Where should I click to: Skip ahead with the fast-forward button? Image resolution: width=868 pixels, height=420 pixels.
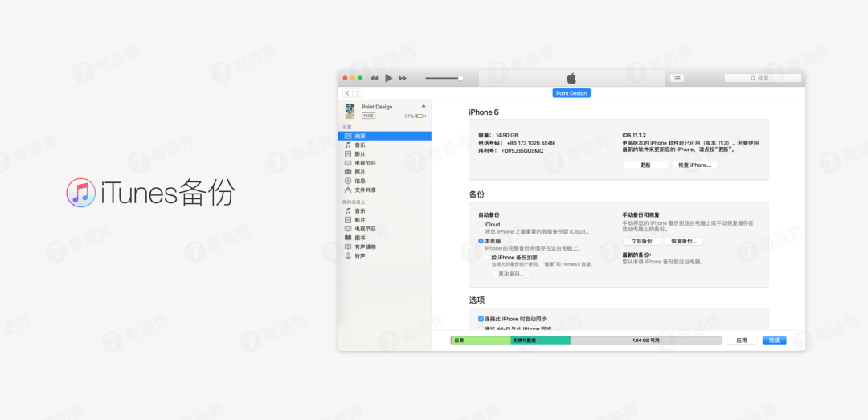click(403, 79)
